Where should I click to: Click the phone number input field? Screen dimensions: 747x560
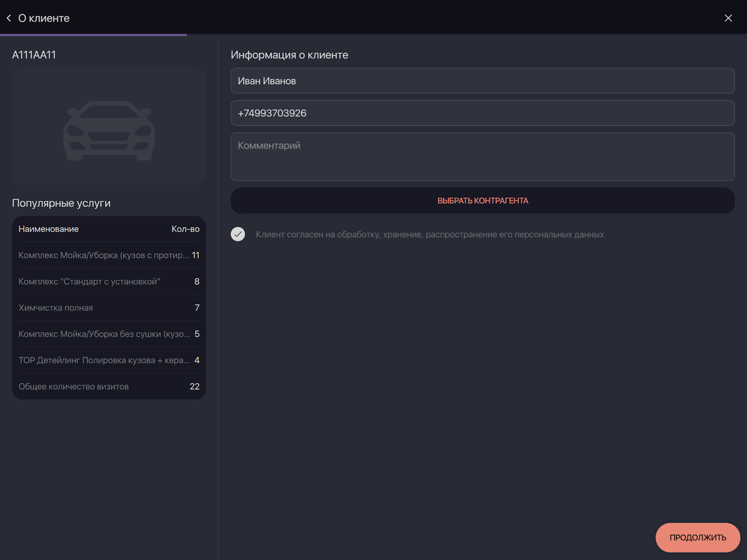[482, 113]
